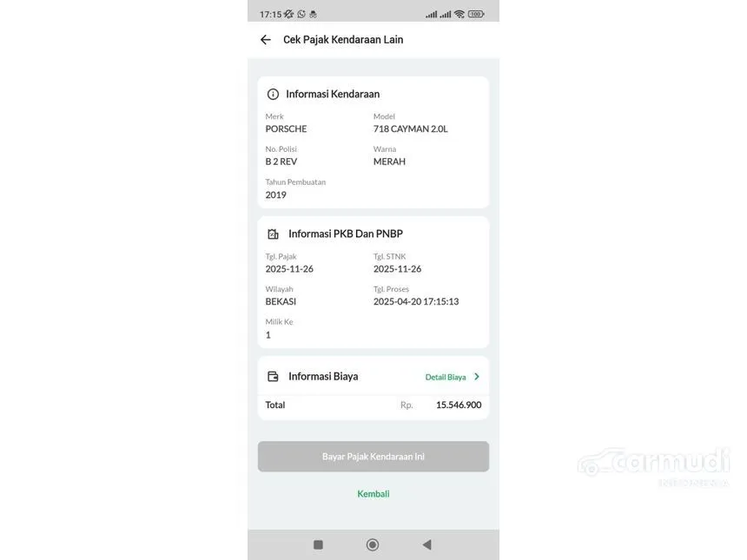Expand cost details with the chevron arrow
This screenshot has height=560, width=747.
477,377
